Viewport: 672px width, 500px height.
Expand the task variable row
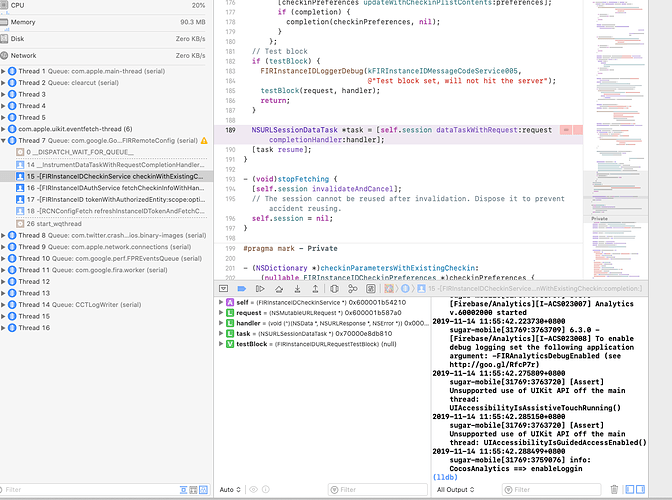point(221,333)
